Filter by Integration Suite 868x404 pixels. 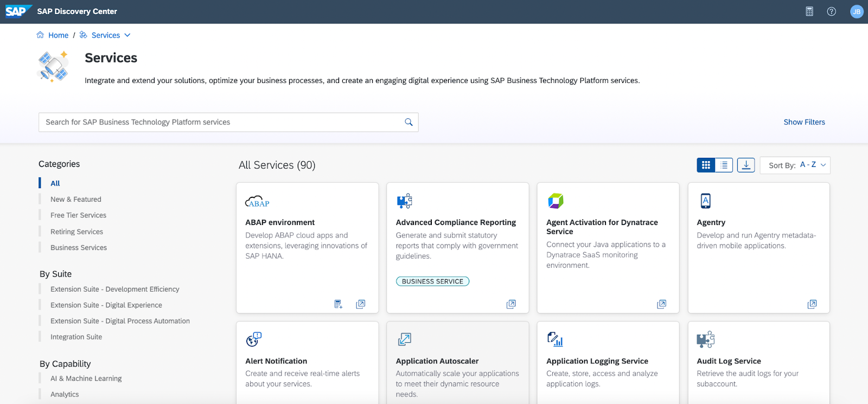tap(76, 337)
